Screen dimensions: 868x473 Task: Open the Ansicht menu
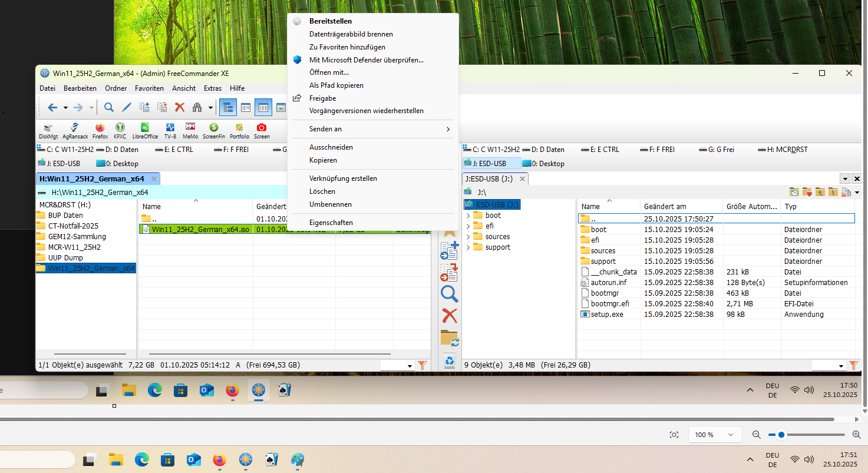tap(184, 88)
